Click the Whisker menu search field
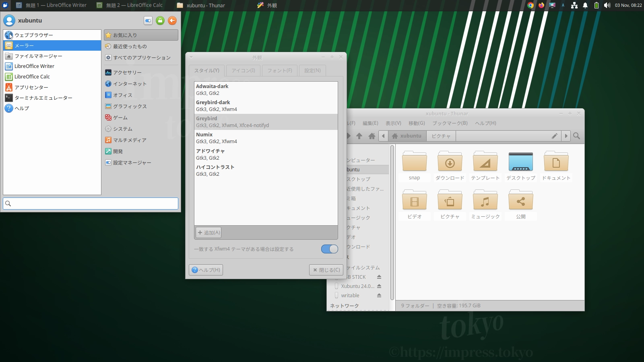 click(x=91, y=204)
